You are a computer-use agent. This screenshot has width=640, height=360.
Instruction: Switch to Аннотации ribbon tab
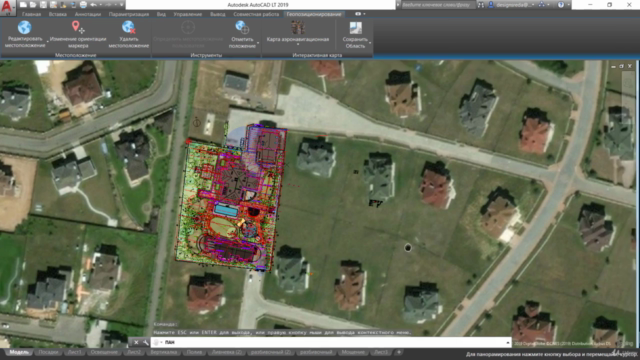point(88,14)
